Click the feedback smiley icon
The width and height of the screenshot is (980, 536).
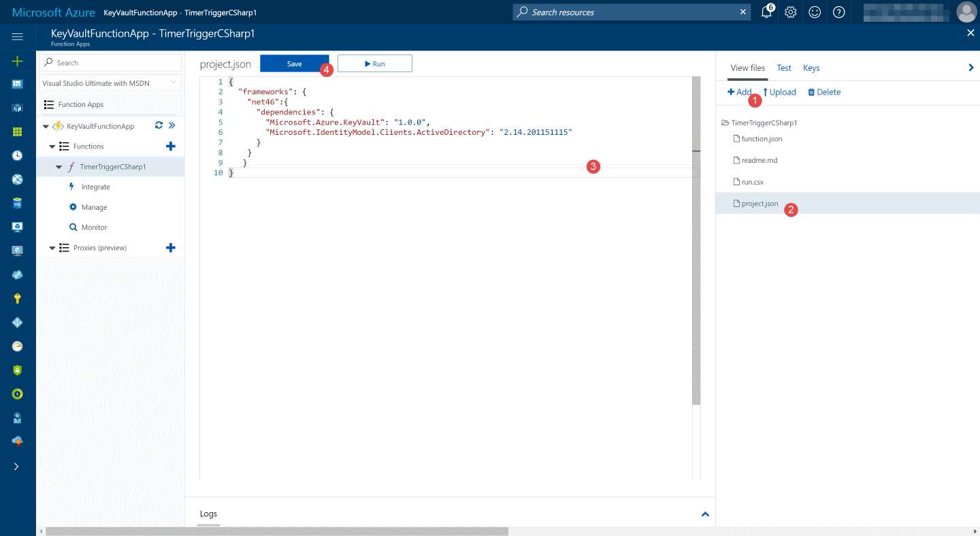tap(815, 12)
